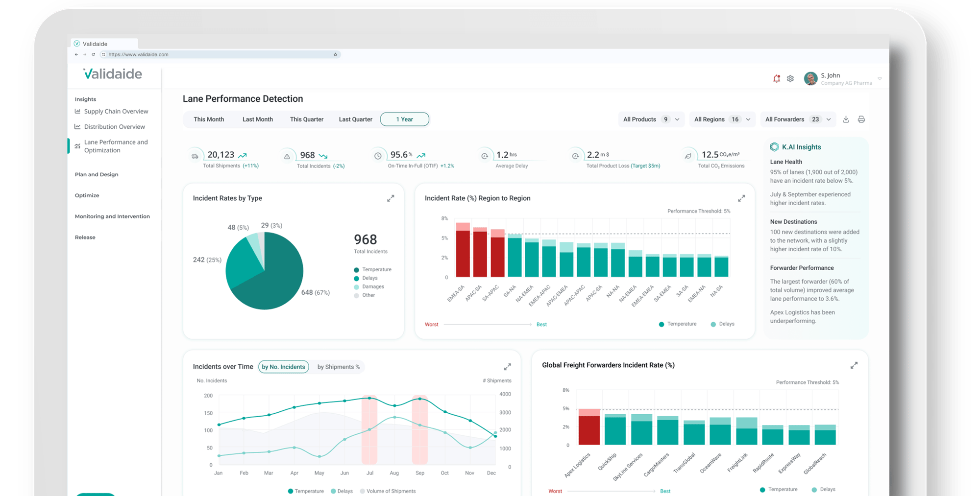Open the All Products dropdown
Screen dimensions: 980x496
tap(651, 119)
